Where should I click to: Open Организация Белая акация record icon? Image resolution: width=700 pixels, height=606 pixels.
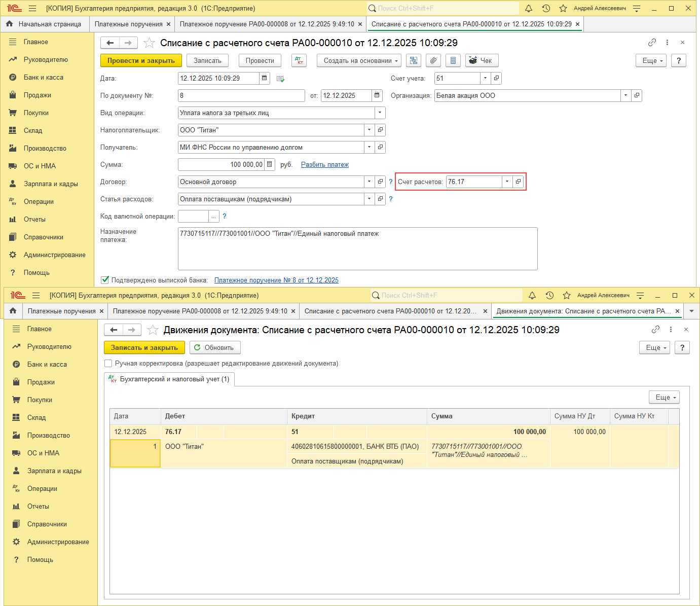pos(637,95)
